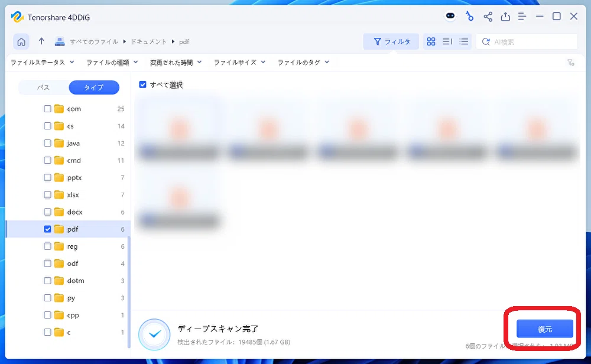This screenshot has width=591, height=364.
Task: Switch to detail preview view
Action: click(447, 41)
